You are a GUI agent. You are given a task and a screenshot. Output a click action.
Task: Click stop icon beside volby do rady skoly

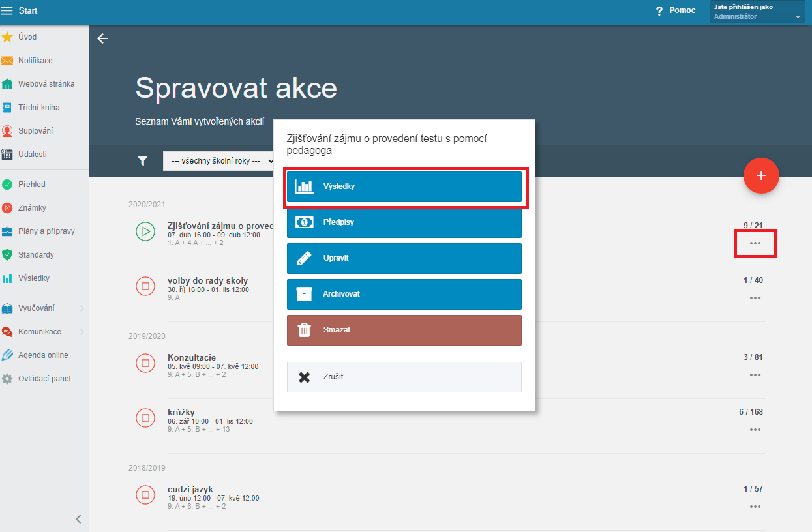(x=145, y=286)
